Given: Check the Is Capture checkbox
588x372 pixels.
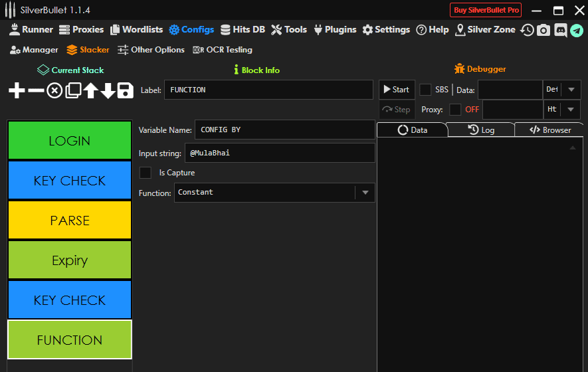Looking at the screenshot, I should coord(145,173).
